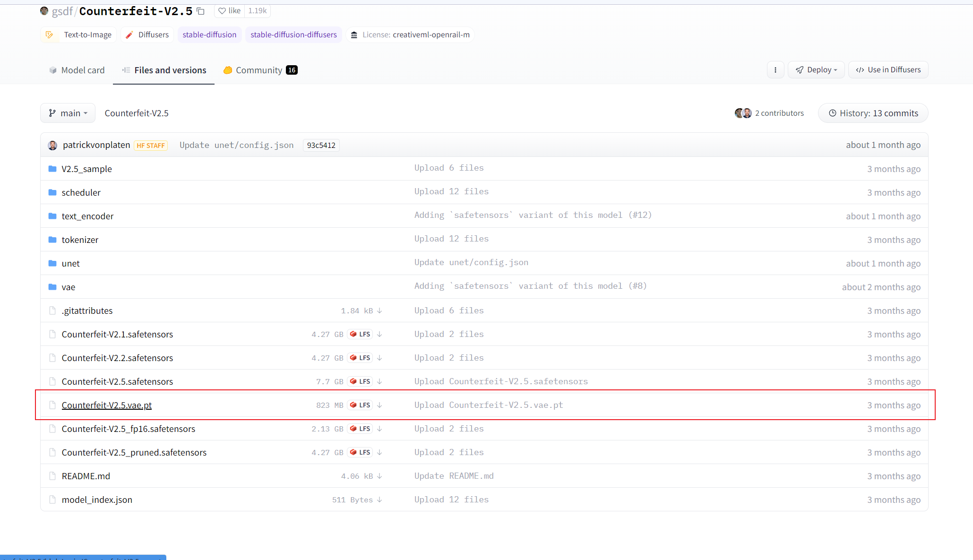Open commit hash 93c5412
This screenshot has width=973, height=560.
coord(321,145)
